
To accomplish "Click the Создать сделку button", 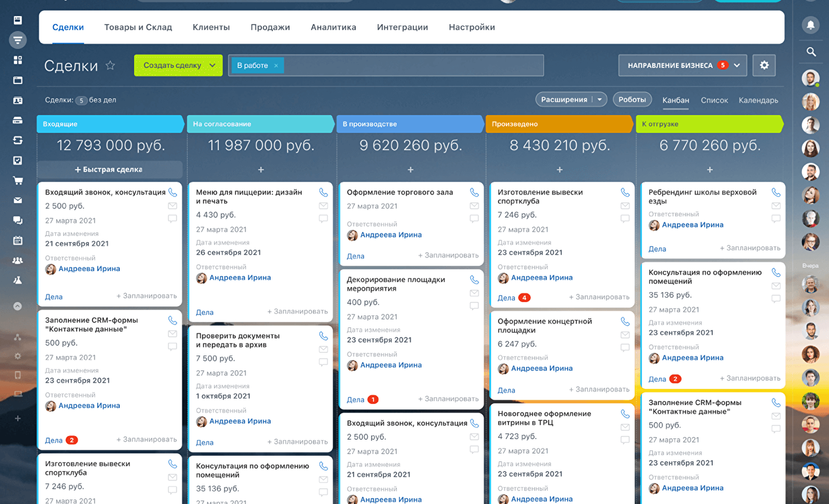I will (x=172, y=65).
